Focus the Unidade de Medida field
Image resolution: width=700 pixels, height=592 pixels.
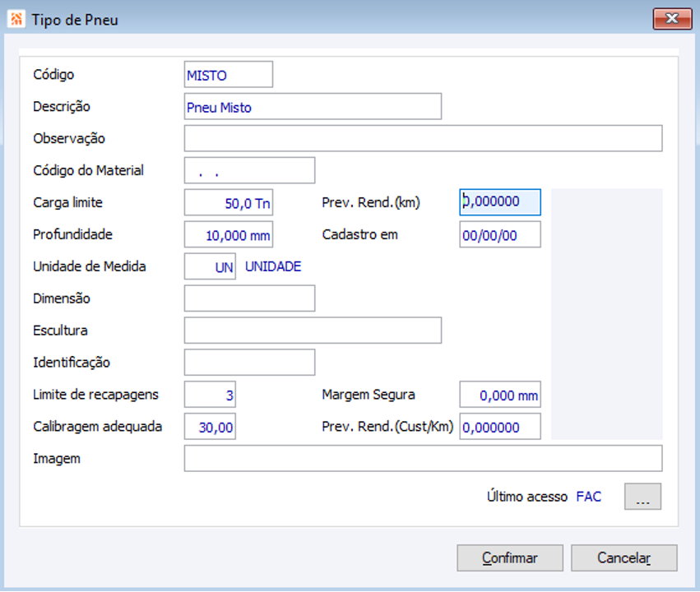pyautogui.click(x=211, y=266)
